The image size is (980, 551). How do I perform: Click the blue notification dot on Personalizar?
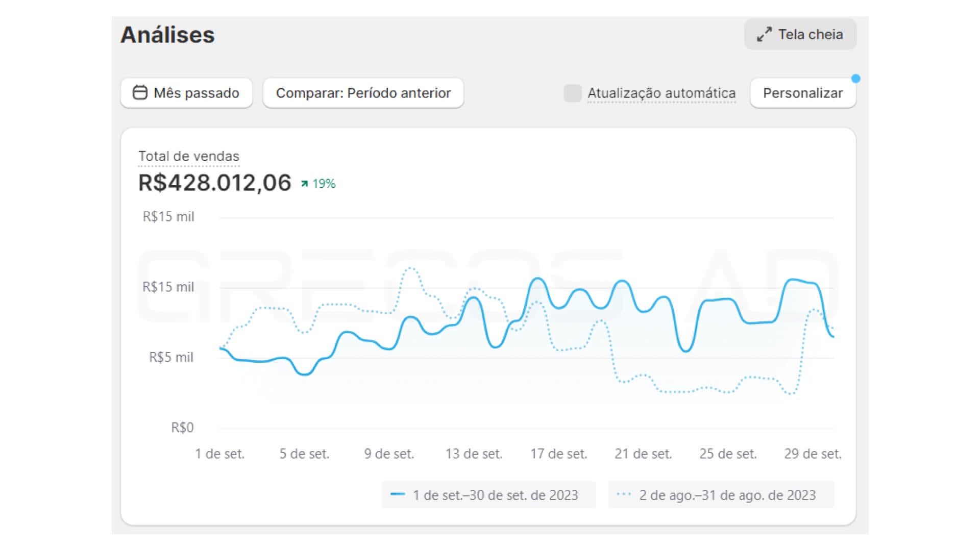(x=856, y=79)
